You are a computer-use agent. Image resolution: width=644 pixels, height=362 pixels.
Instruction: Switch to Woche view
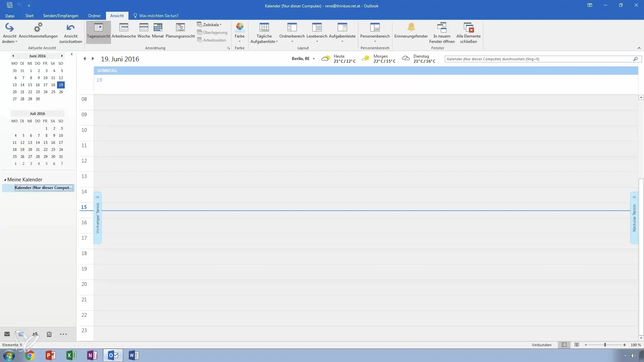pos(144,31)
